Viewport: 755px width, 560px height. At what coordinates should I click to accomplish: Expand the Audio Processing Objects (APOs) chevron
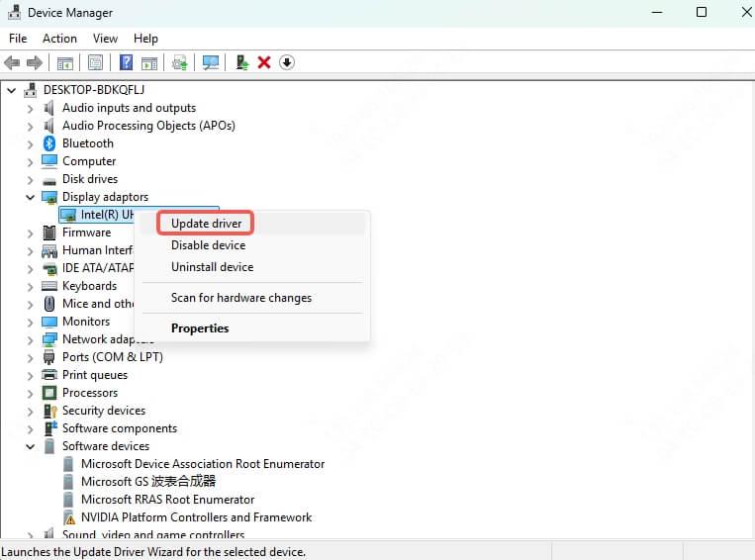click(x=31, y=127)
